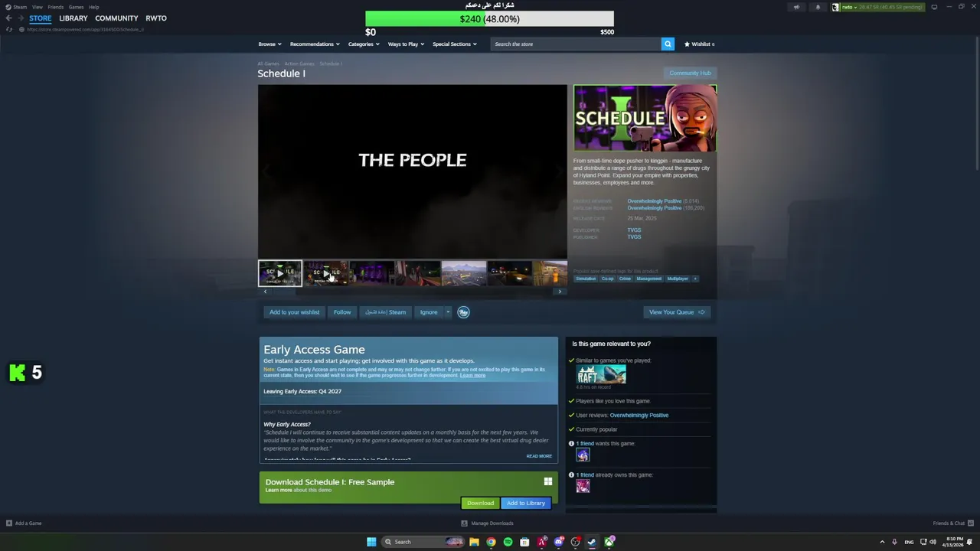Open Windows Start menu
Viewport: 980px width, 551px height.
point(371,542)
